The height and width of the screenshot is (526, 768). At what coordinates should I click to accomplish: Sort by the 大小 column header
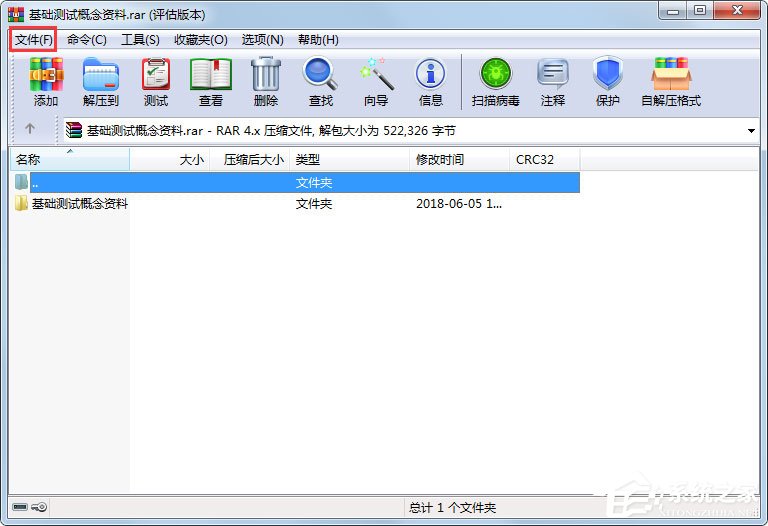170,159
